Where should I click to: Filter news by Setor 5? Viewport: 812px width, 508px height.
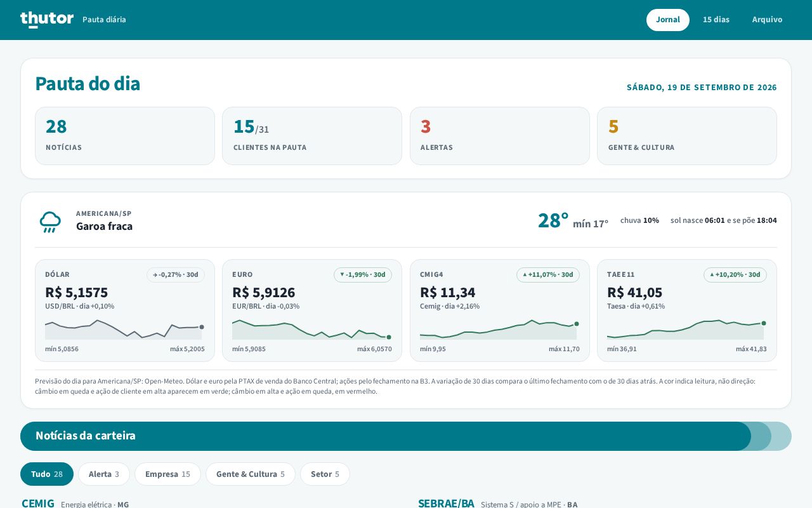pyautogui.click(x=325, y=474)
